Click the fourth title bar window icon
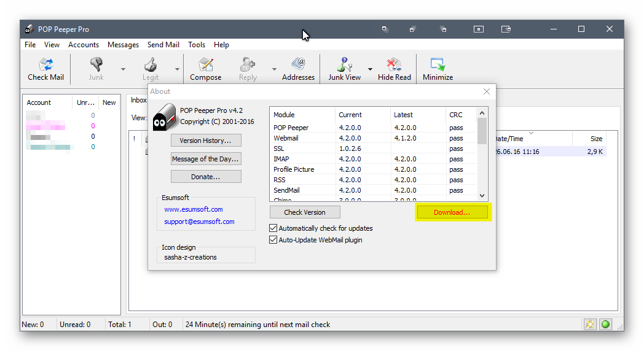644x351 pixels. click(x=479, y=29)
